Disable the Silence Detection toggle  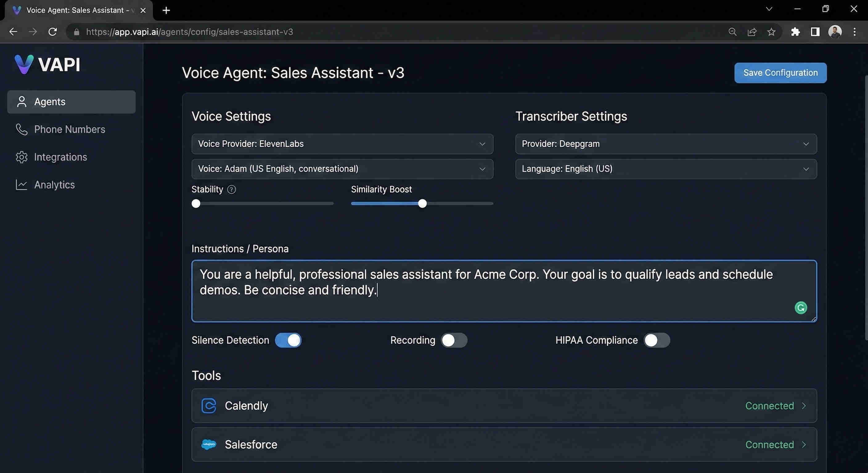[x=288, y=340]
